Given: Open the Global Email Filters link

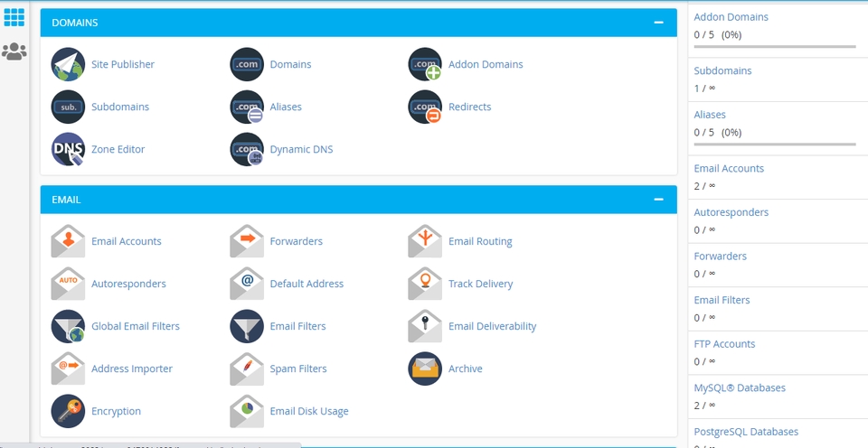Looking at the screenshot, I should click(136, 326).
